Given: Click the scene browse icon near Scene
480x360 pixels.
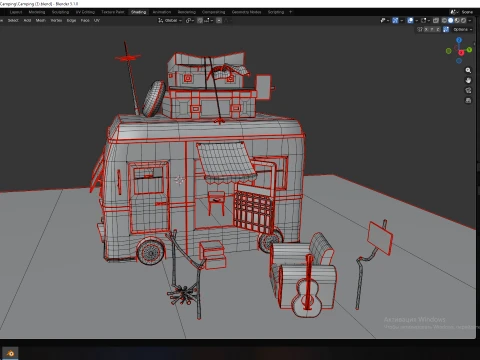Looking at the screenshot, I should point(454,12).
